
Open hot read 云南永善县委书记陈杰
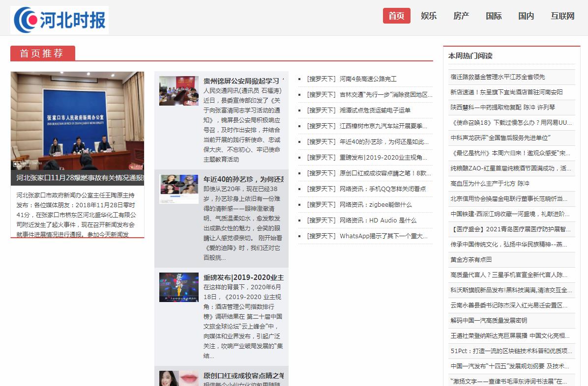click(x=509, y=305)
